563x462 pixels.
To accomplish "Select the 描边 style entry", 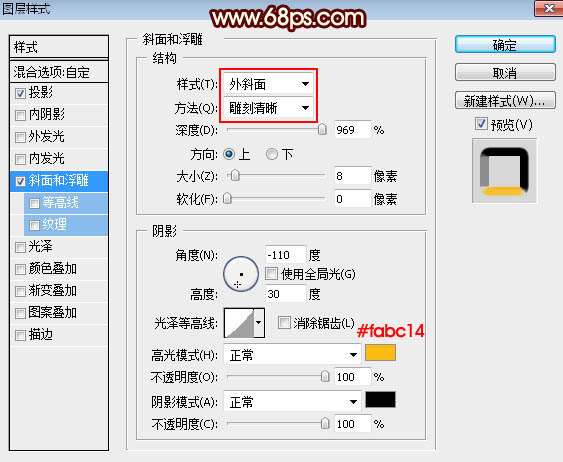I will coord(59,335).
